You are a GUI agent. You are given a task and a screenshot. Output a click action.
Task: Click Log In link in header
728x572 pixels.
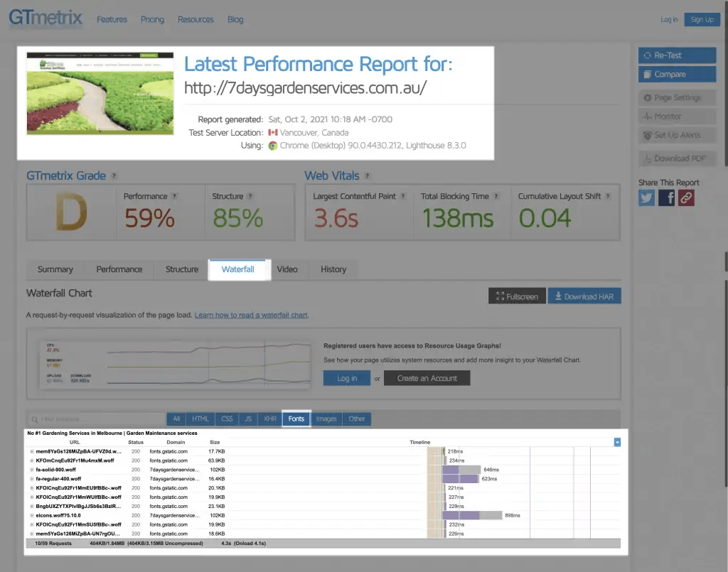click(x=669, y=19)
